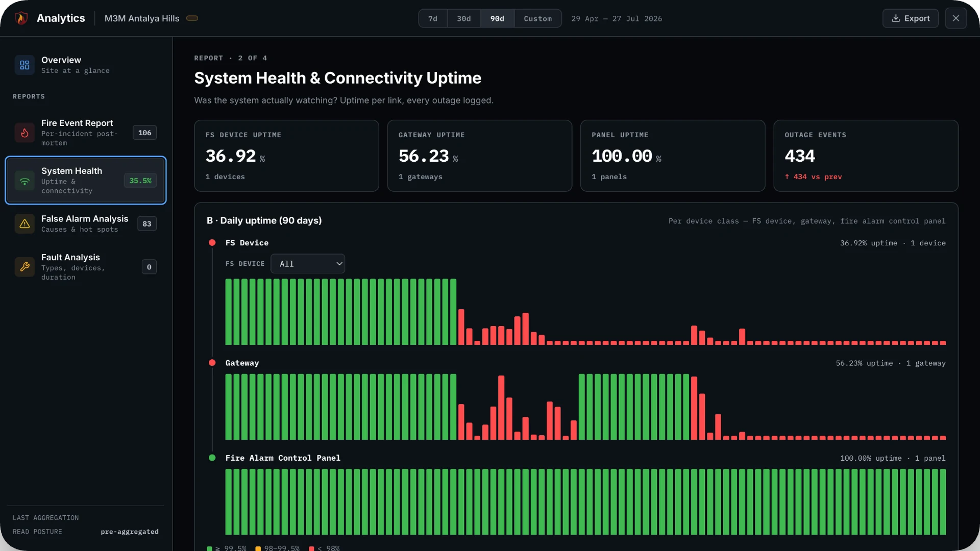Click the 106 badge on Fire Event Report
Viewport: 980px width, 551px height.
tap(144, 133)
